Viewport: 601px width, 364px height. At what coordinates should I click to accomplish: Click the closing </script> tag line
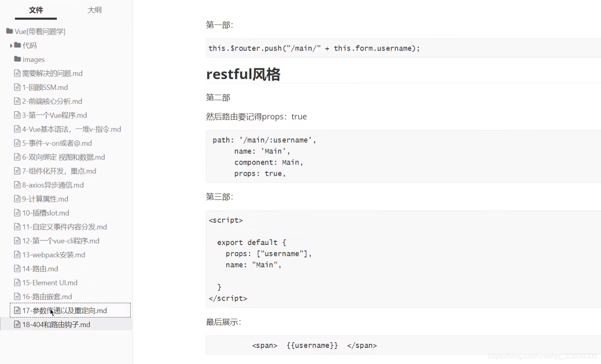(228, 298)
